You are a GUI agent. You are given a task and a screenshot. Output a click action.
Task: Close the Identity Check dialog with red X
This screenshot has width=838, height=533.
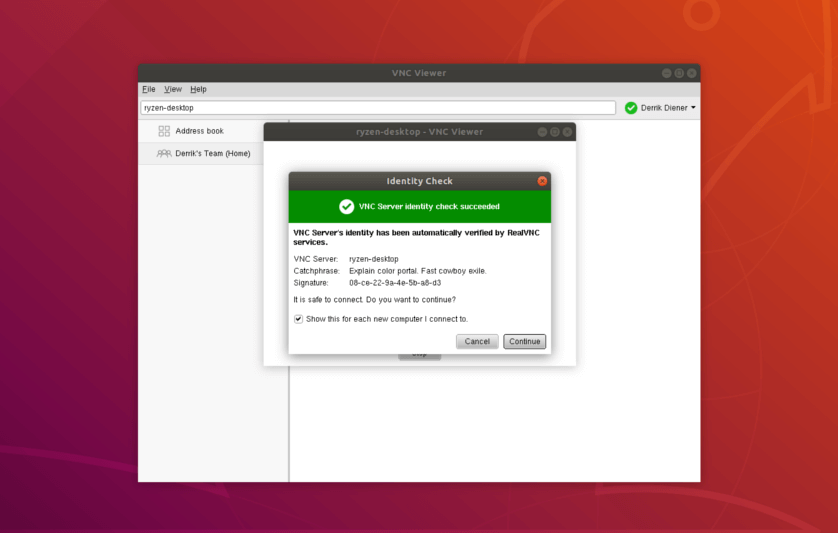pos(542,181)
